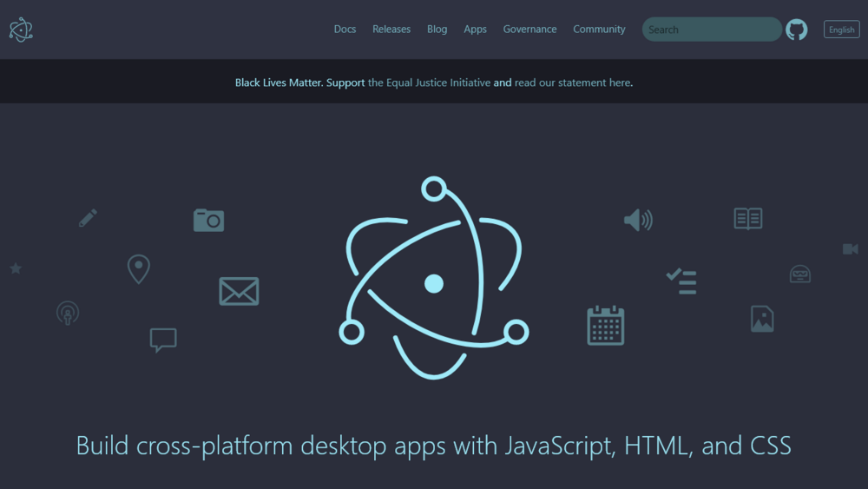Click the 'Black Lives Matter. Support' banner text

click(300, 83)
